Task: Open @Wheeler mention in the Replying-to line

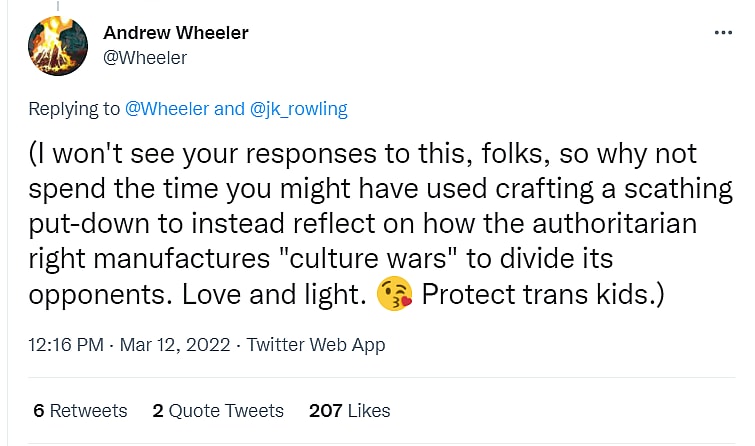Action: [x=165, y=109]
